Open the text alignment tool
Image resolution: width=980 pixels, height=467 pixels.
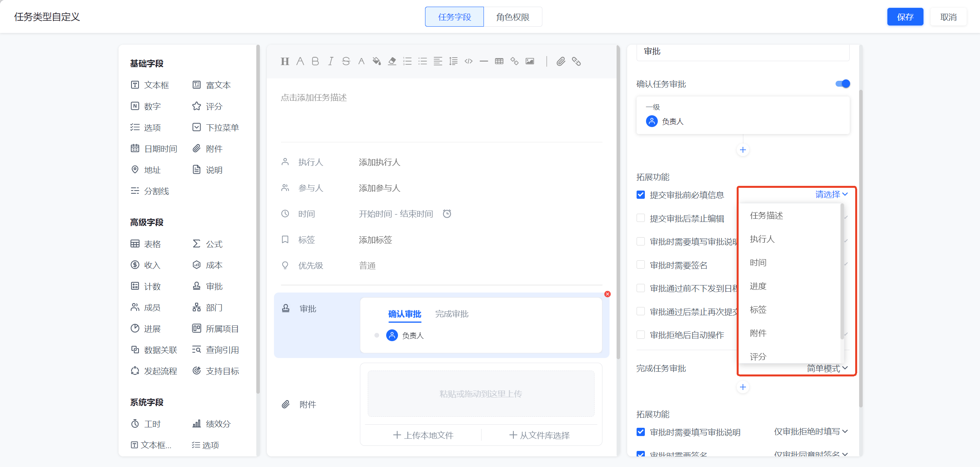coord(438,61)
